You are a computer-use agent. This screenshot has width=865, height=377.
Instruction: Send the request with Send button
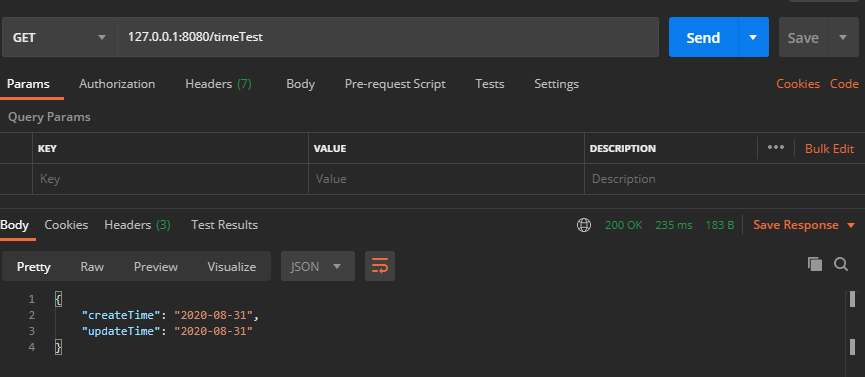pyautogui.click(x=703, y=37)
